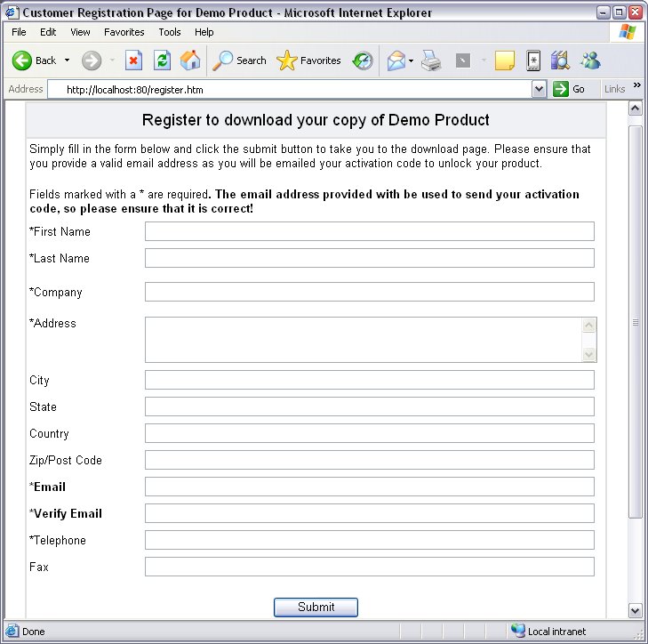Open the History icon in toolbar
This screenshot has height=644, width=648.
[363, 60]
